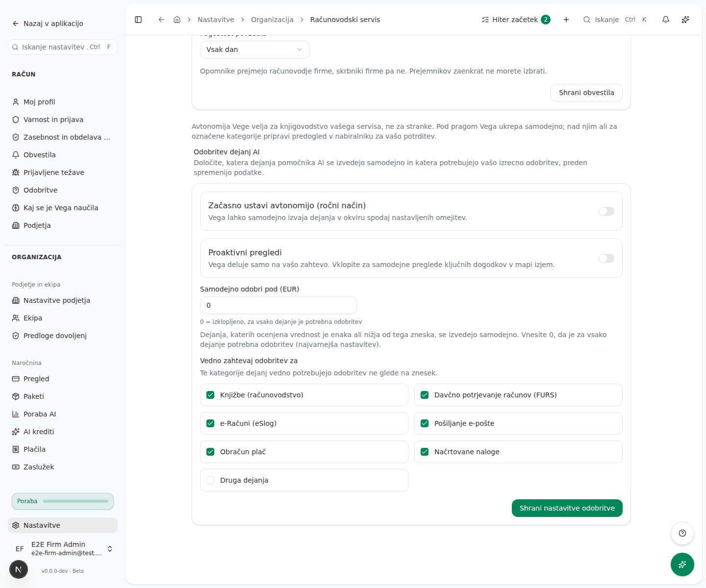Uncheck e-Računi (eSlog) checkbox

(x=210, y=423)
